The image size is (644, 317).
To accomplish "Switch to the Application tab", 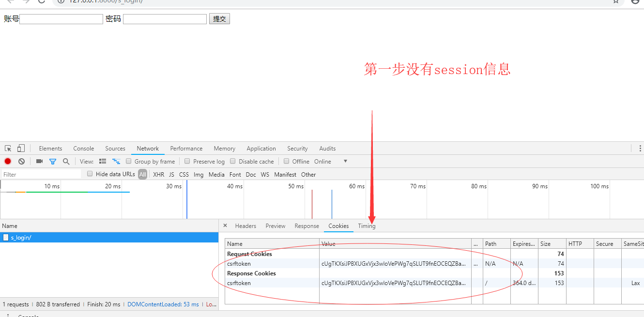I will (261, 149).
